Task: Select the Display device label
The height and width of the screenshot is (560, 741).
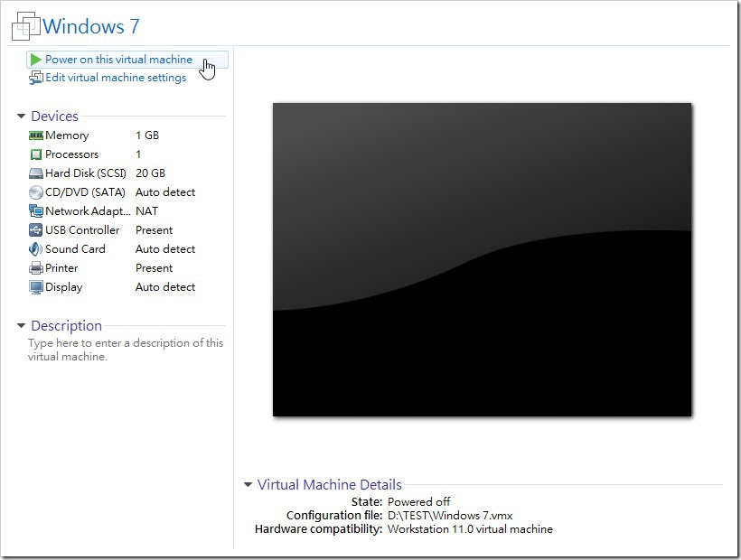Action: coord(64,287)
